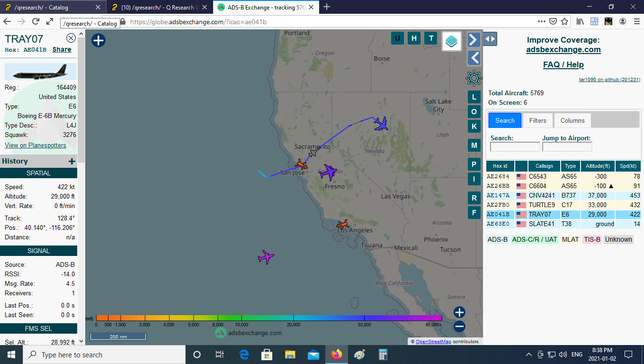
Task: Switch to the Filters tab
Action: 537,120
